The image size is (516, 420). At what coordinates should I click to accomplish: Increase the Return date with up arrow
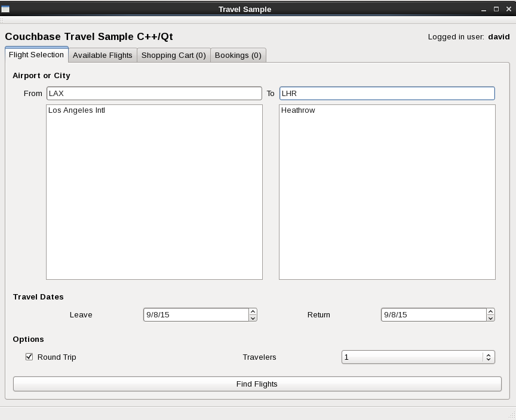pyautogui.click(x=491, y=311)
